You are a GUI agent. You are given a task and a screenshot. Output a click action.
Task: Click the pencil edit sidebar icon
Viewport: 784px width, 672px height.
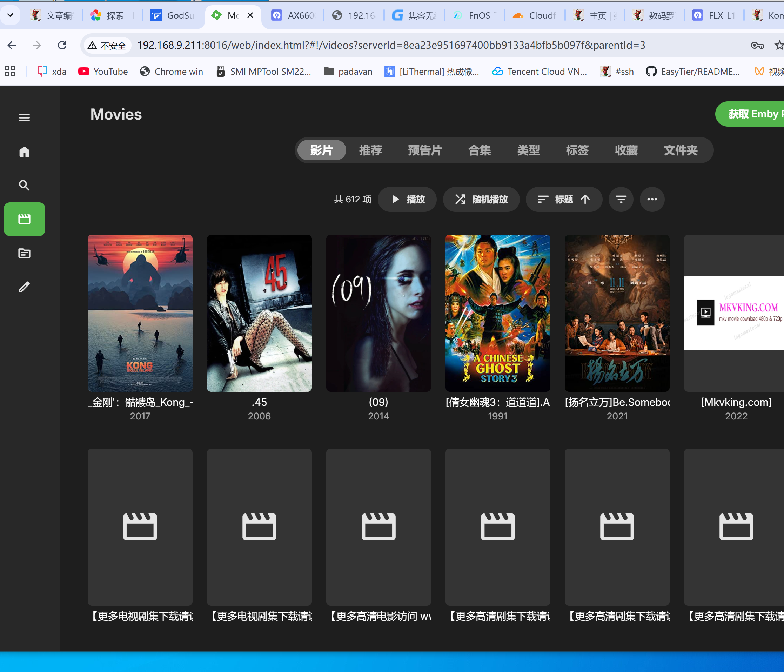(x=24, y=287)
